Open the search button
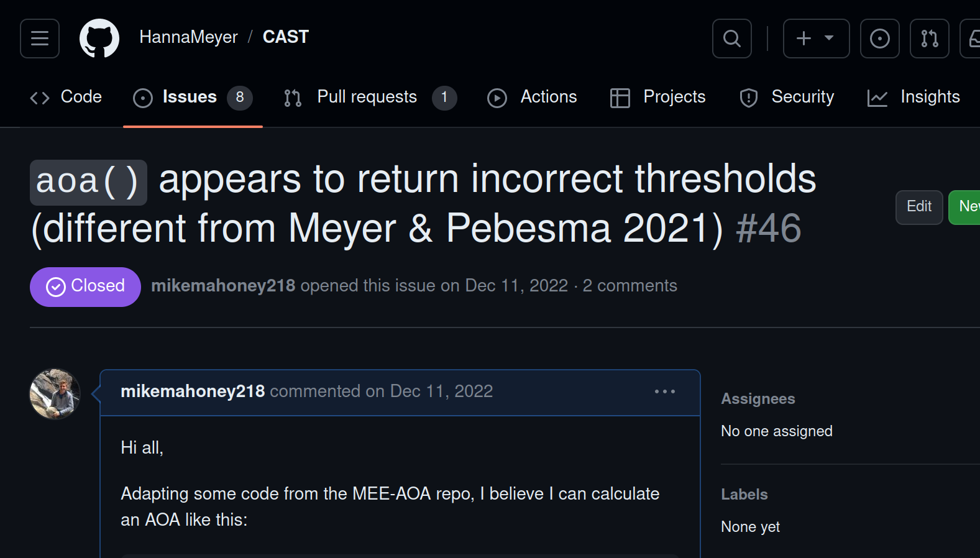This screenshot has width=980, height=558. point(732,39)
